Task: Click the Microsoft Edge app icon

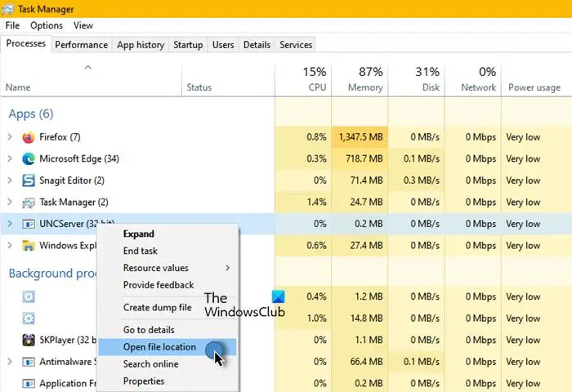Action: (29, 159)
